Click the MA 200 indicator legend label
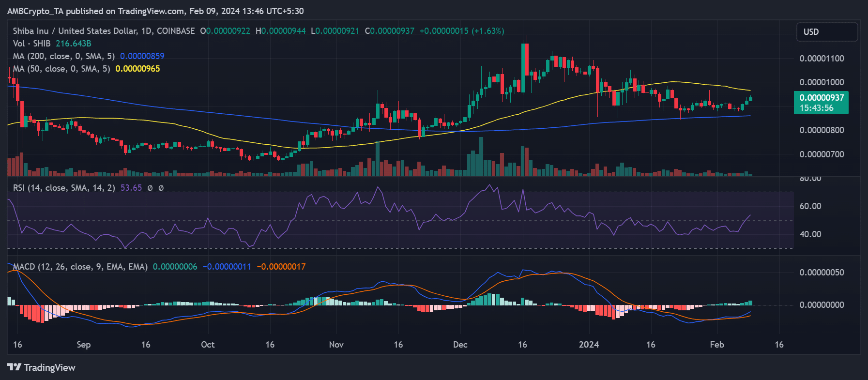Image resolution: width=868 pixels, height=380 pixels. 64,56
